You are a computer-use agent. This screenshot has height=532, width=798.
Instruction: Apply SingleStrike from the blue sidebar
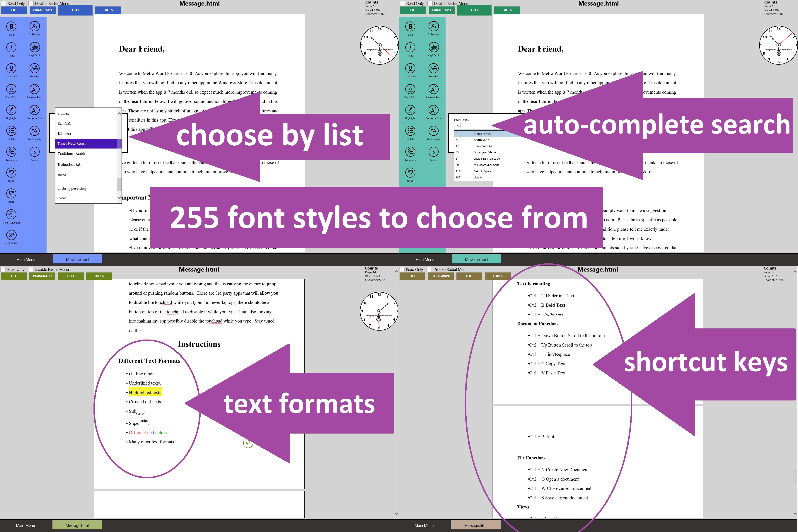[35, 47]
